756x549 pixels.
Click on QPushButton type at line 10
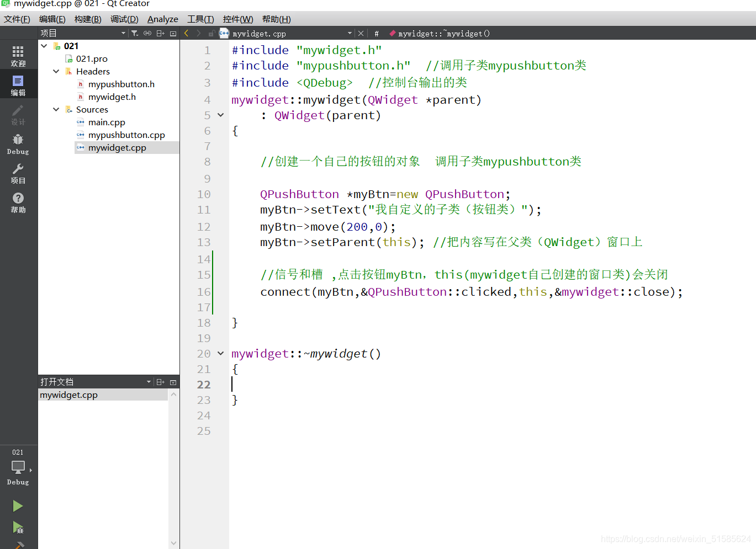[299, 194]
